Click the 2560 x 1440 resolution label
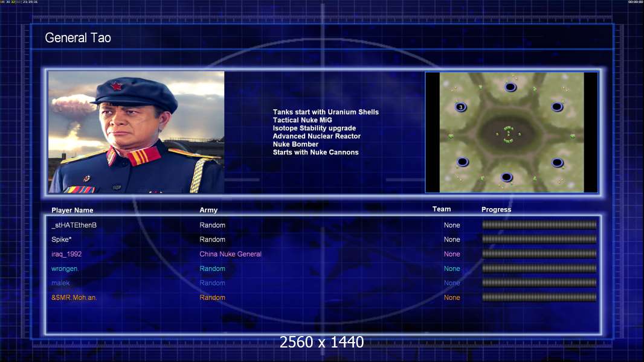Viewport: 644px width, 362px height. pos(321,342)
